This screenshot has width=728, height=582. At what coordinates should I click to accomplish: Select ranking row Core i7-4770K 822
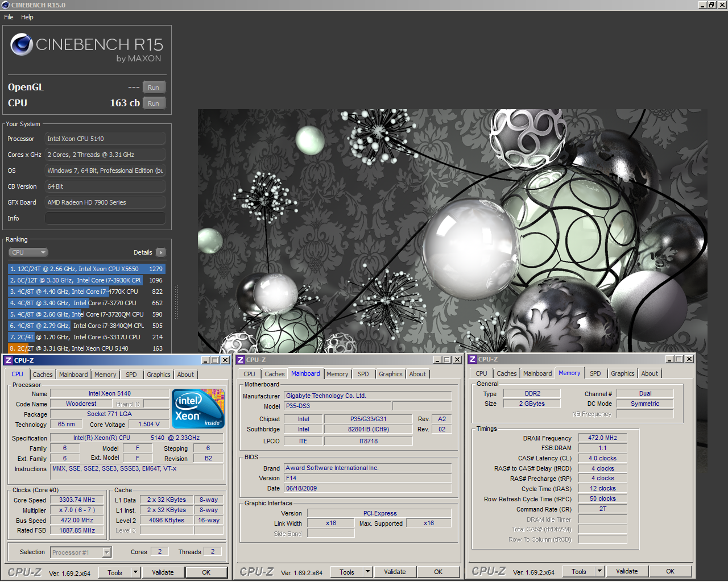click(86, 292)
